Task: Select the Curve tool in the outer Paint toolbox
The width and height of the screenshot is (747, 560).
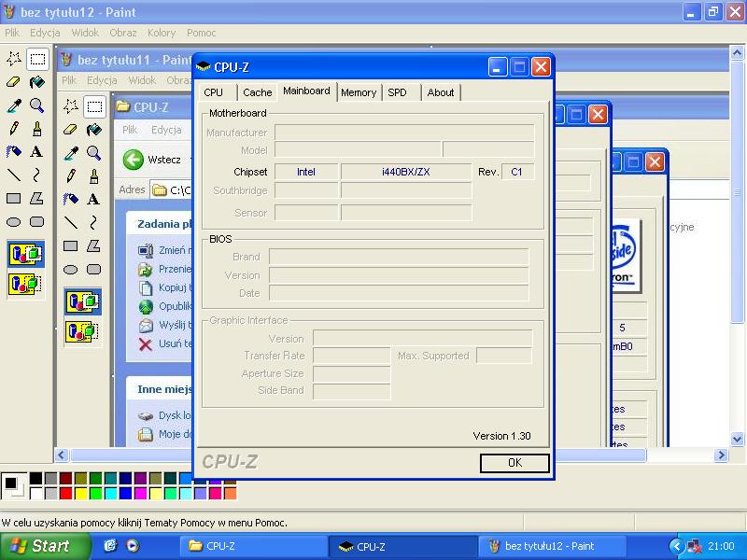Action: [37, 175]
